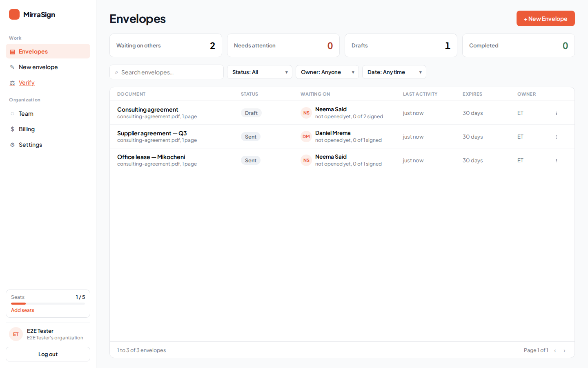Image resolution: width=588 pixels, height=368 pixels.
Task: Click the Log out button
Action: (48, 354)
